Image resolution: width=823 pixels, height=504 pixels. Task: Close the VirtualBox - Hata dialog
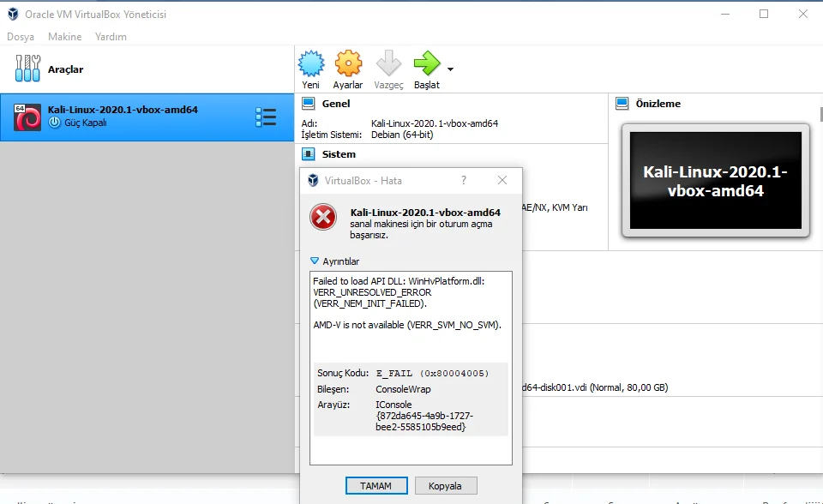pyautogui.click(x=502, y=180)
